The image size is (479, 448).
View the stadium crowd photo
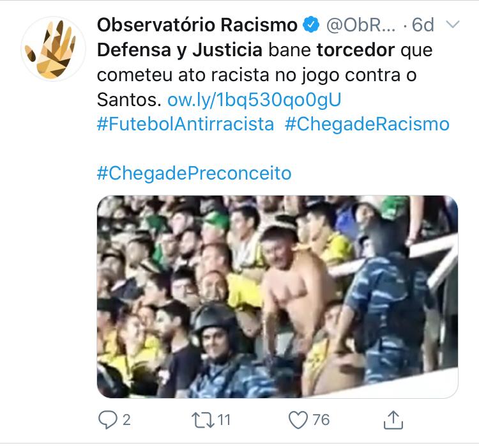point(277,297)
